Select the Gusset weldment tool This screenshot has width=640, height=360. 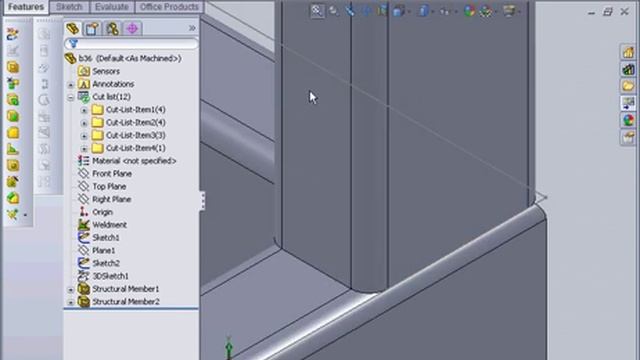13,133
